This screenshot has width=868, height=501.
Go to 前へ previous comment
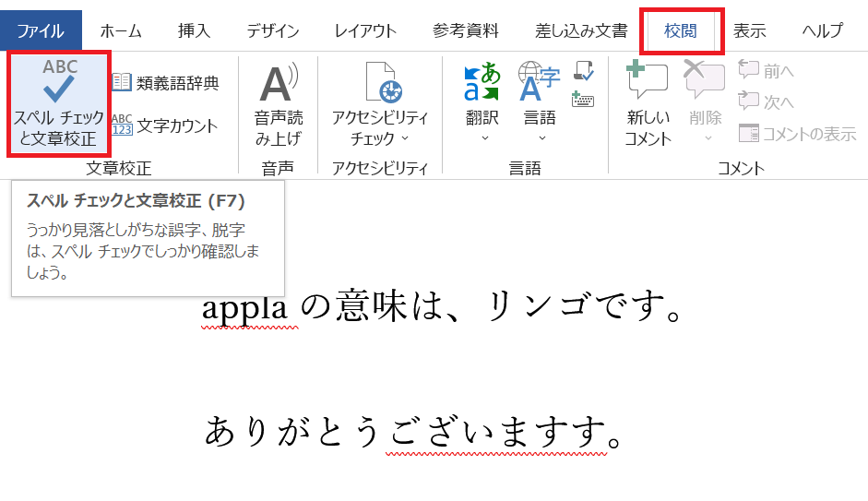coord(767,70)
